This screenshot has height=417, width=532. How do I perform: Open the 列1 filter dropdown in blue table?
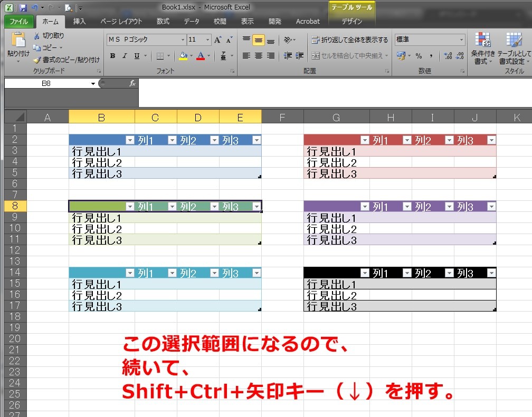(x=172, y=140)
